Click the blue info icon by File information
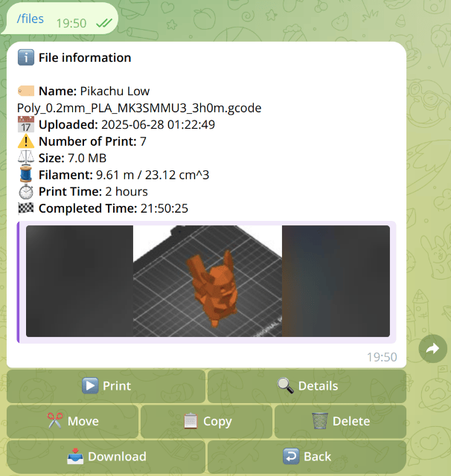 click(26, 57)
